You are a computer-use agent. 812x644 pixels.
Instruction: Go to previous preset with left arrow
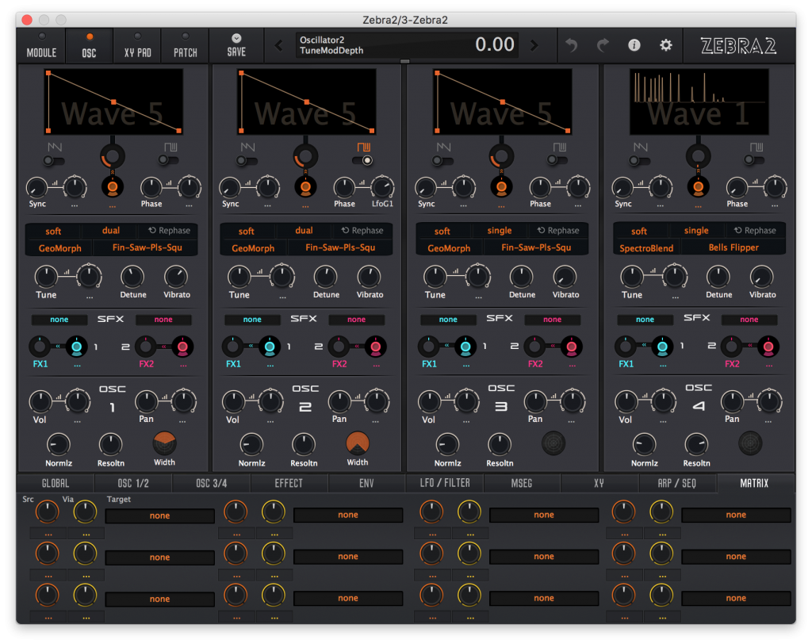point(278,45)
